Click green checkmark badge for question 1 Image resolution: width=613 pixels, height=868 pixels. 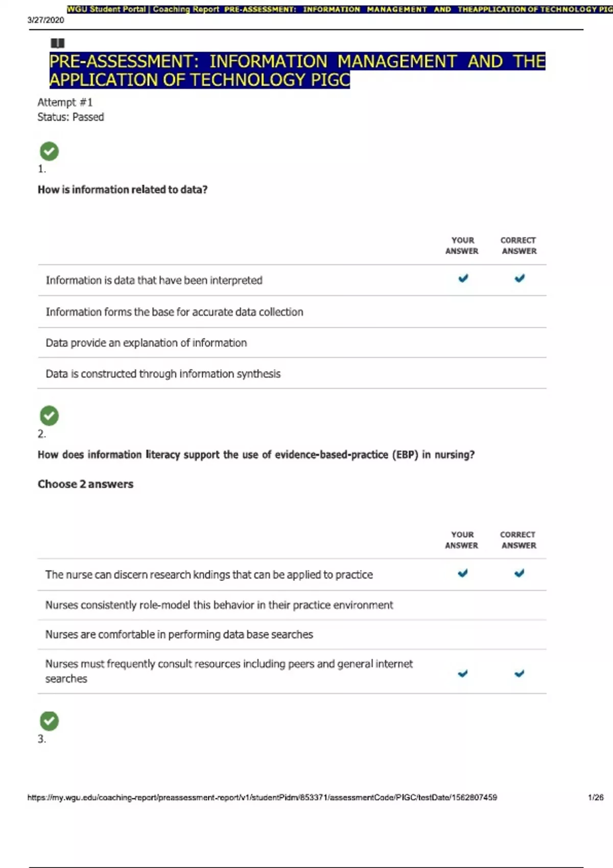(49, 151)
